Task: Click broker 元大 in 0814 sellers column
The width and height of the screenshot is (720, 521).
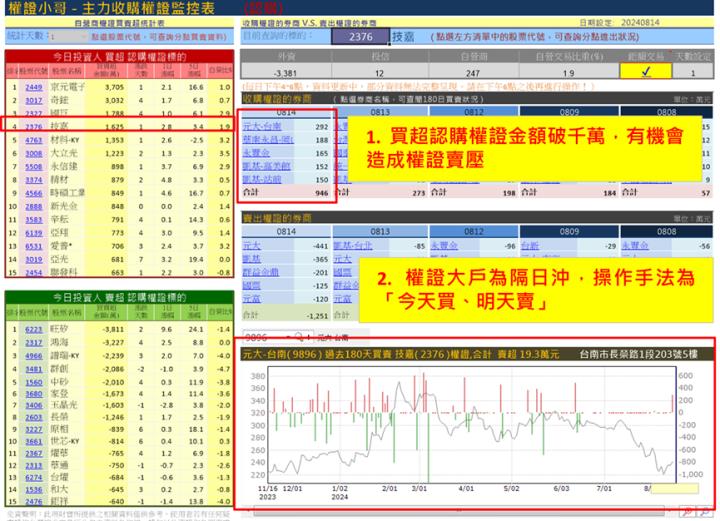Action: coord(251,244)
